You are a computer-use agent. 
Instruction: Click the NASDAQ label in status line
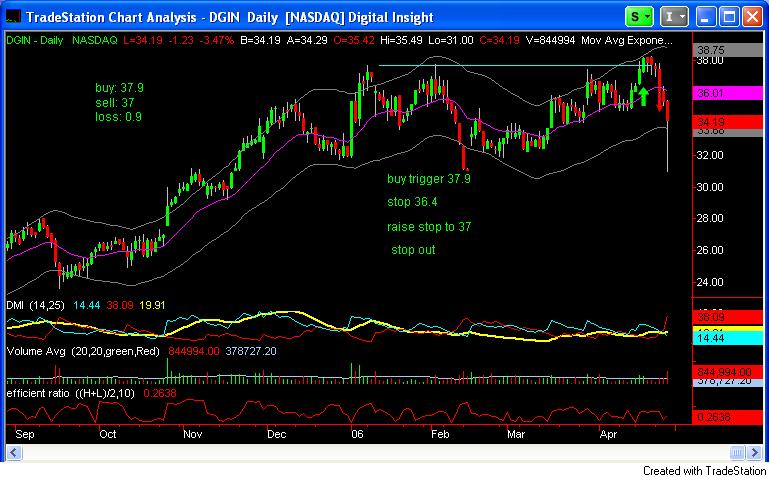(x=95, y=41)
